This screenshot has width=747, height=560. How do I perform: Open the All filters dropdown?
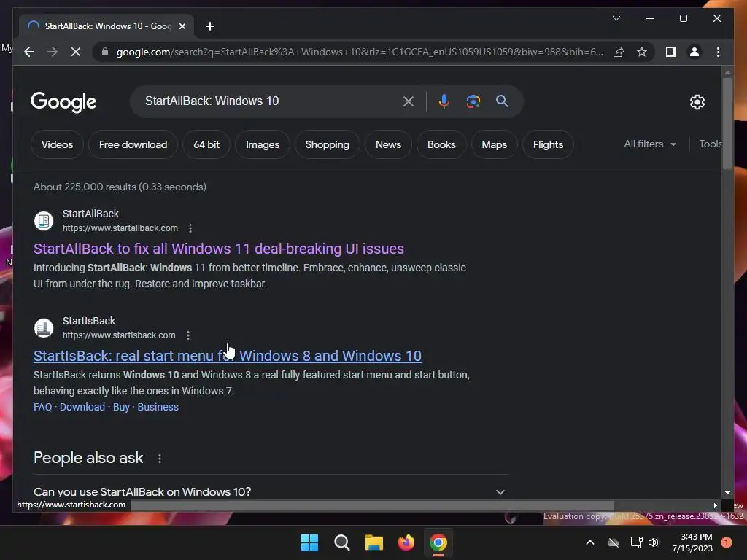click(650, 144)
